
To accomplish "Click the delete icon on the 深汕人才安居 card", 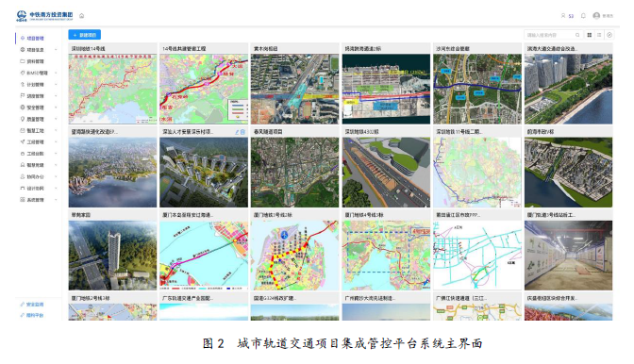I will point(242,132).
